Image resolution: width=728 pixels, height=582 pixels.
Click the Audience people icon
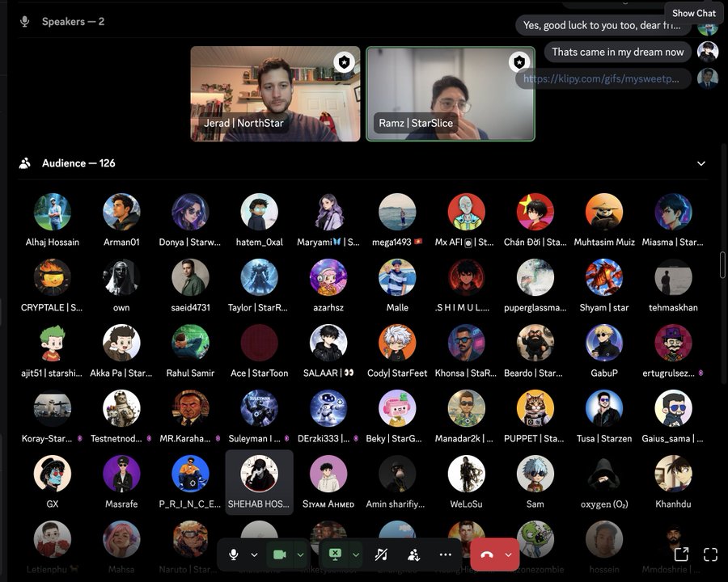pos(25,163)
